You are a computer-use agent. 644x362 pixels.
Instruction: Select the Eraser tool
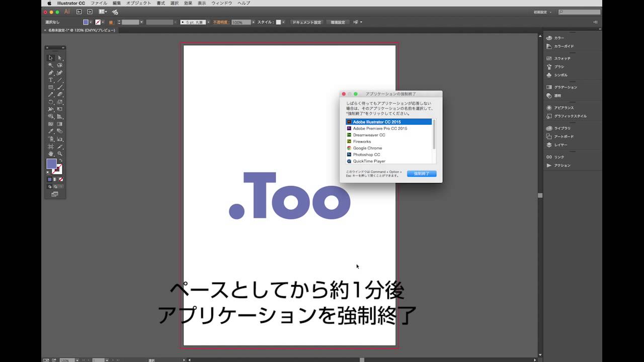(x=59, y=95)
